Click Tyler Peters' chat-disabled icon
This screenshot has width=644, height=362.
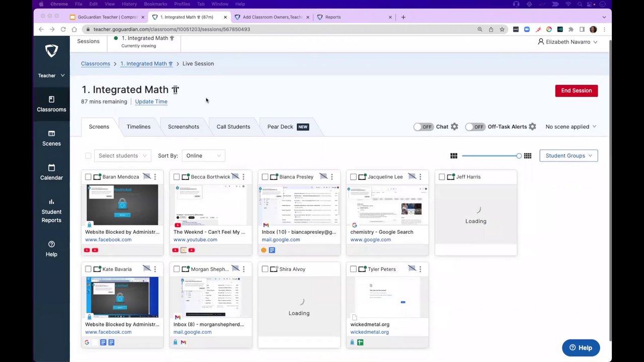[x=412, y=269]
